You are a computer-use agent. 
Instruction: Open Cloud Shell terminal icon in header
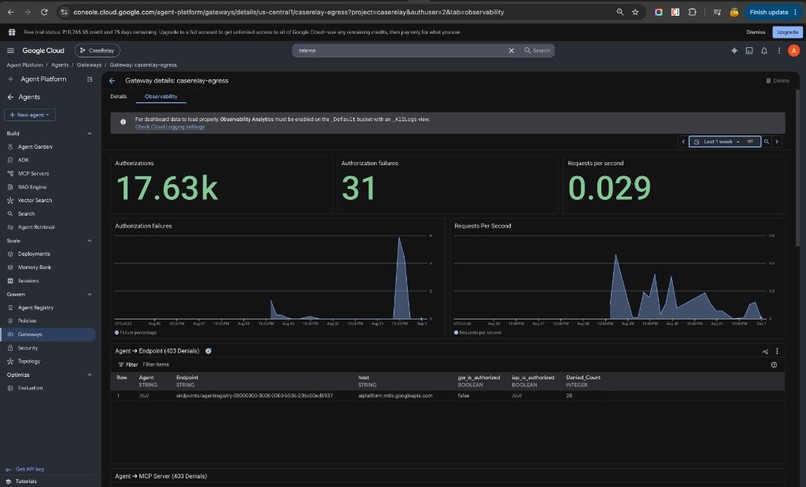tap(749, 50)
